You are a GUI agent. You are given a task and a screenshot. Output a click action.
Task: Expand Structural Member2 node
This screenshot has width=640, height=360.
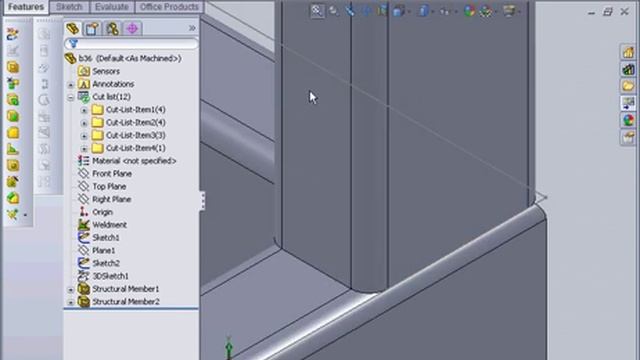[x=71, y=302]
